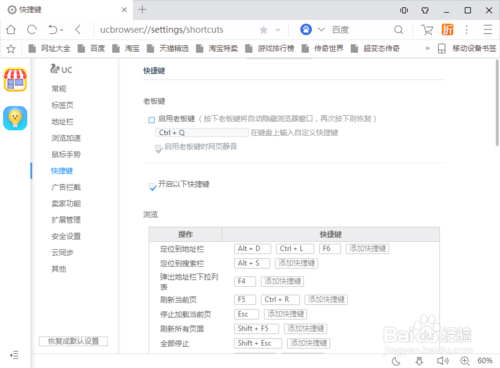Open the 传奇世界 bookmark
The height and width of the screenshot is (368, 500).
[x=322, y=49]
